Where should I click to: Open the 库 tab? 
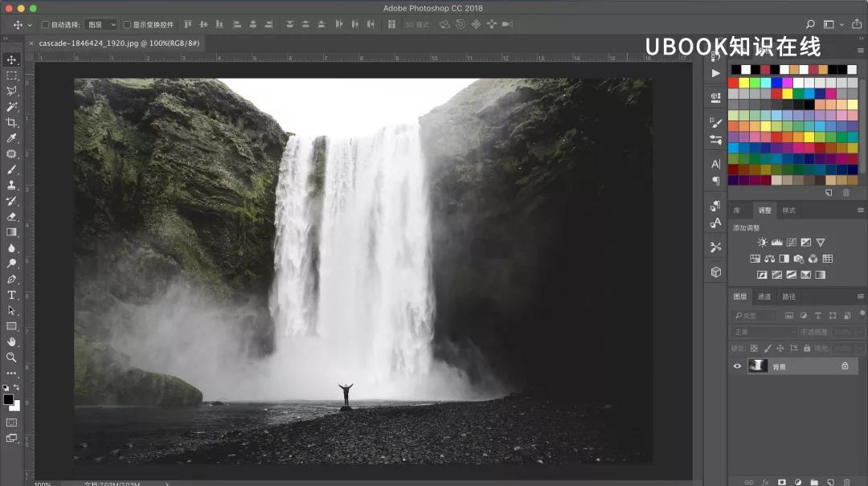pos(737,210)
